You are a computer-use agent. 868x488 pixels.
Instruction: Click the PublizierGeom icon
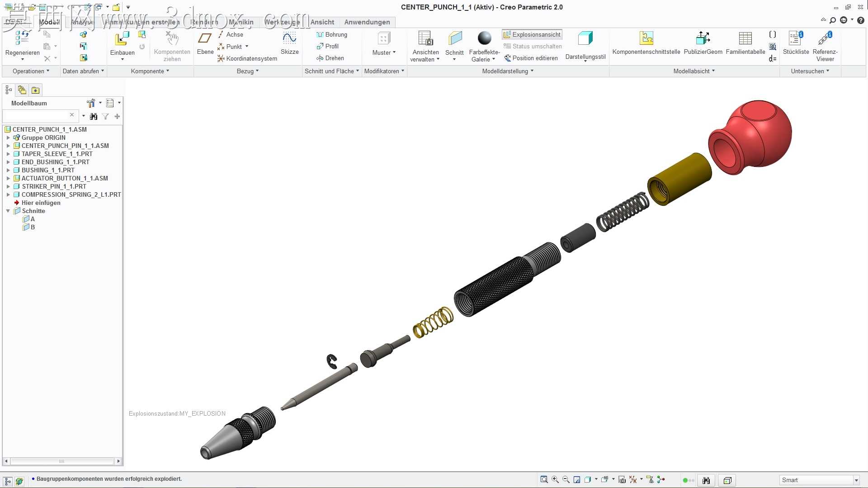[x=703, y=38]
